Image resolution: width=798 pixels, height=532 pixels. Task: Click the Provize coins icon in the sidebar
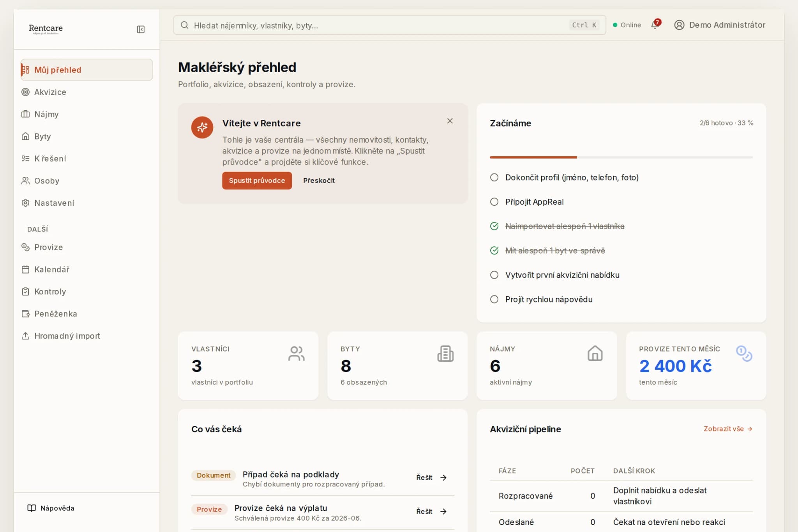click(25, 247)
